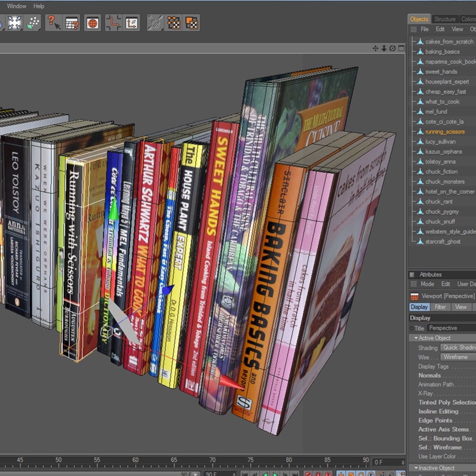The height and width of the screenshot is (476, 476).
Task: Click the particle dots toolbar icon
Action: pyautogui.click(x=33, y=23)
